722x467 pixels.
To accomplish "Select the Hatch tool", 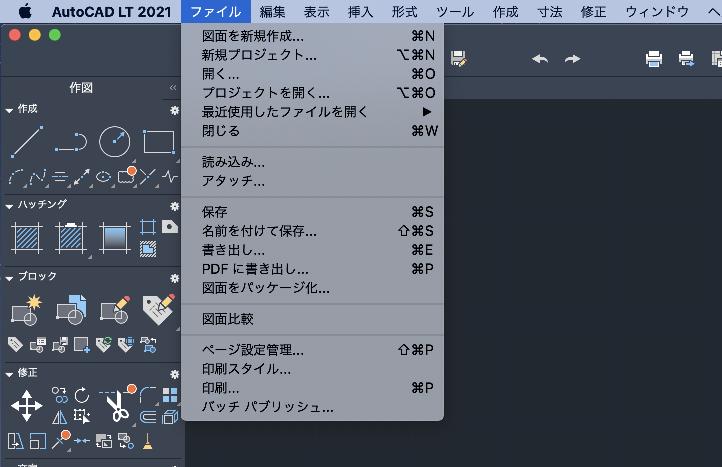I will [x=27, y=238].
